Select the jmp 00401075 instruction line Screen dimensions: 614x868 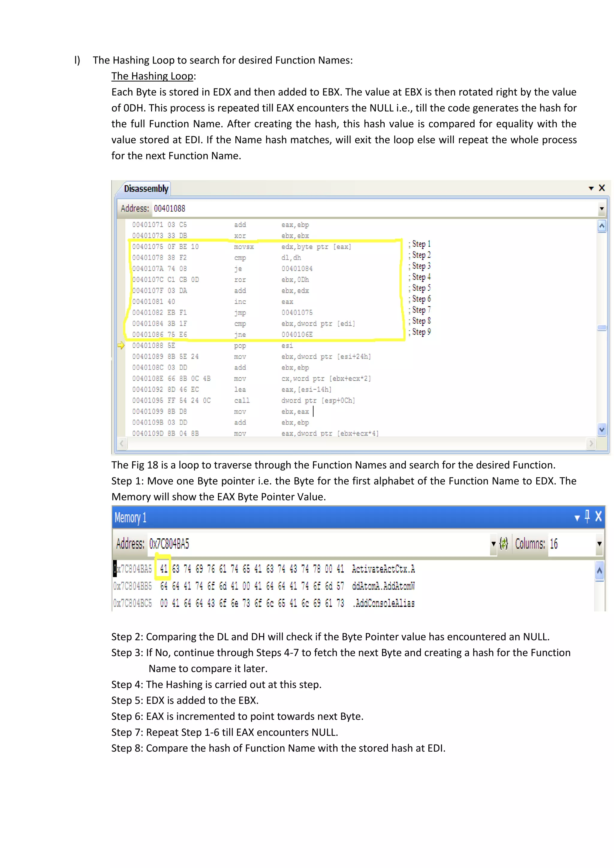[x=222, y=312]
